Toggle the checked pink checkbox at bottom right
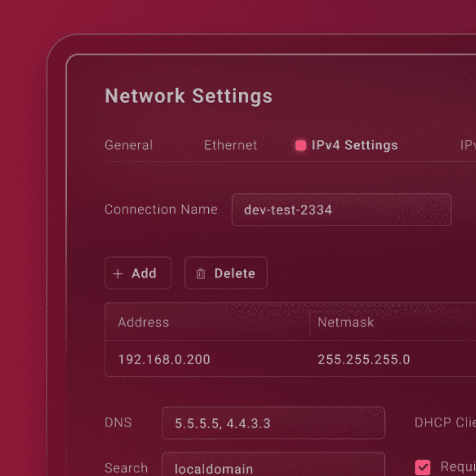The image size is (476, 476). pyautogui.click(x=422, y=467)
